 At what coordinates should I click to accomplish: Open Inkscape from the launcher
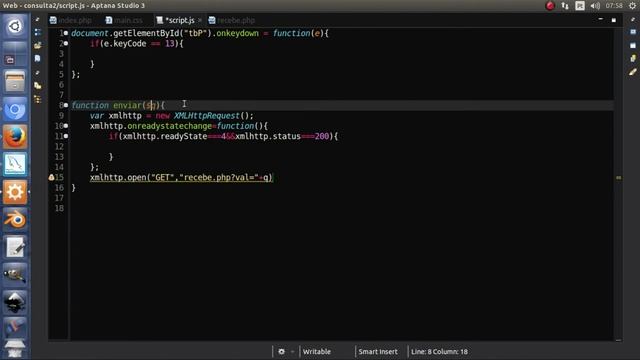click(15, 302)
